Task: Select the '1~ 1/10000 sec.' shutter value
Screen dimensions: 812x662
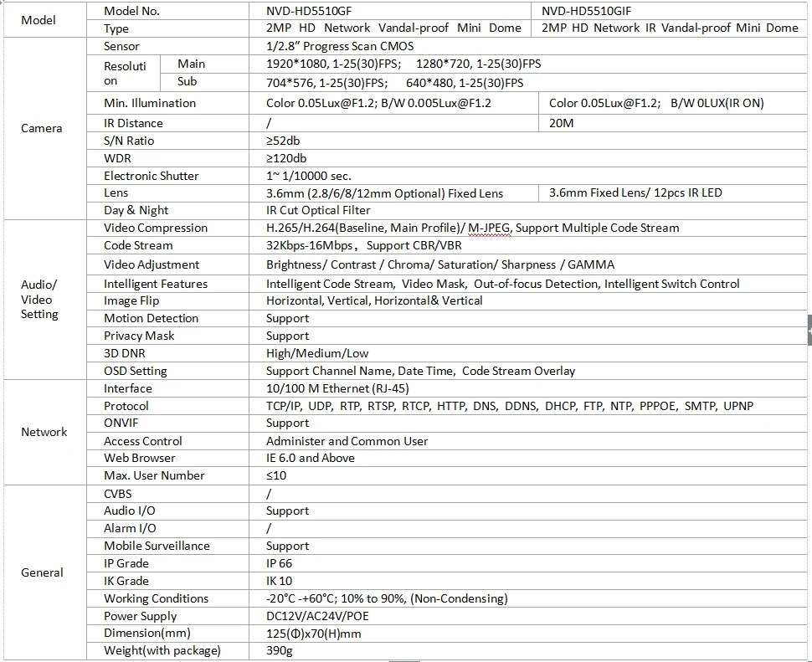Action: [309, 176]
